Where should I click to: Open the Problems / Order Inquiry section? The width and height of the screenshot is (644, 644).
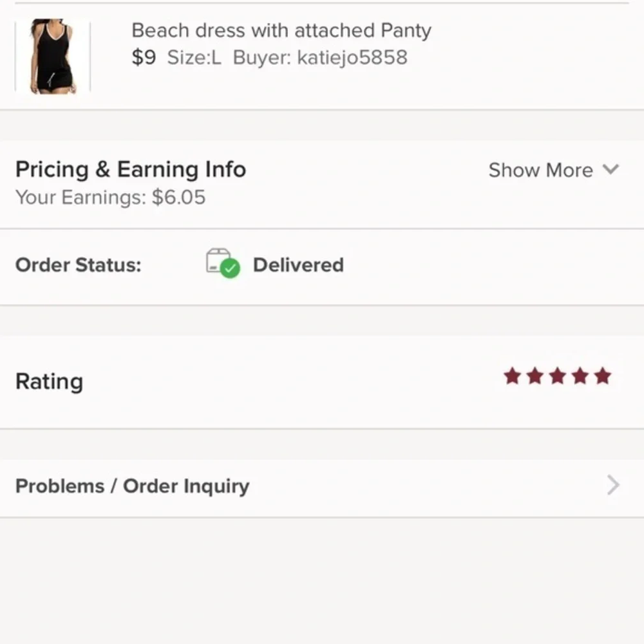coord(132,486)
